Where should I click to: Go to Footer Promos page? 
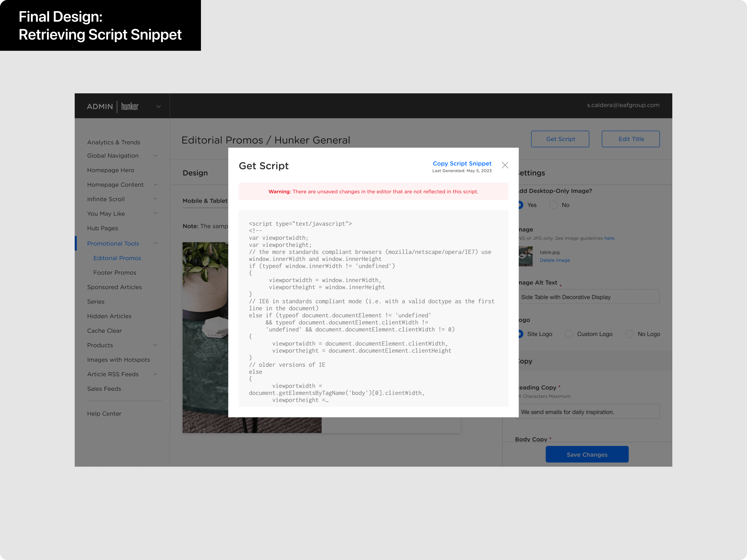(115, 272)
